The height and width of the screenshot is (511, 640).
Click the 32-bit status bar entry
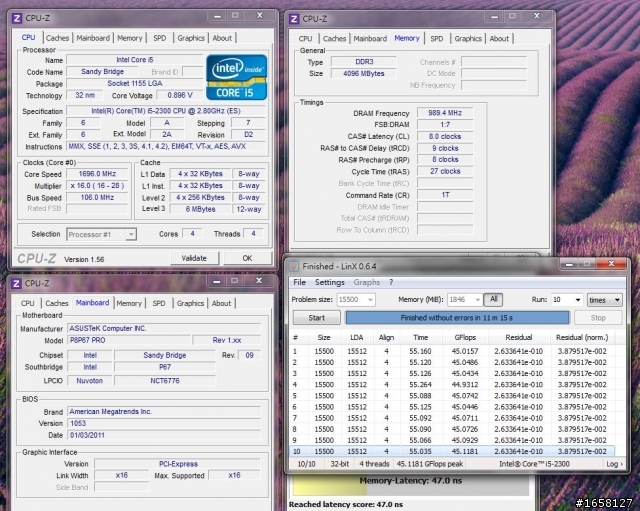click(340, 464)
